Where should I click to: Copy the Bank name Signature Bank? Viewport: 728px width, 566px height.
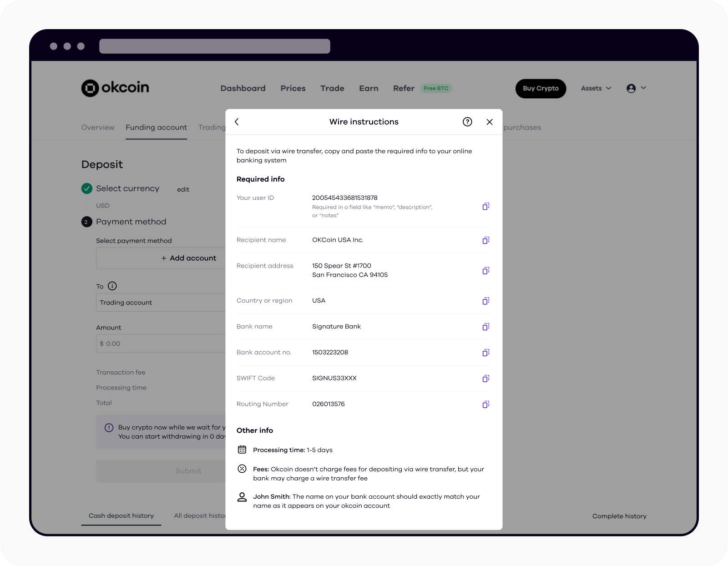(x=486, y=327)
